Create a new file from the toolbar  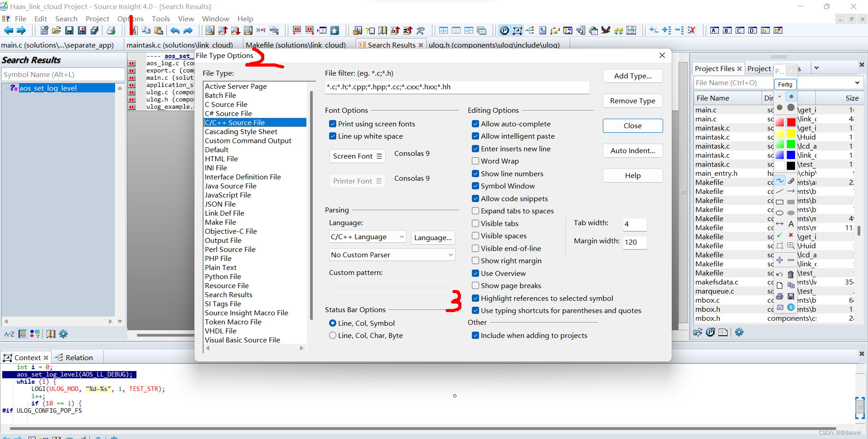pos(44,30)
